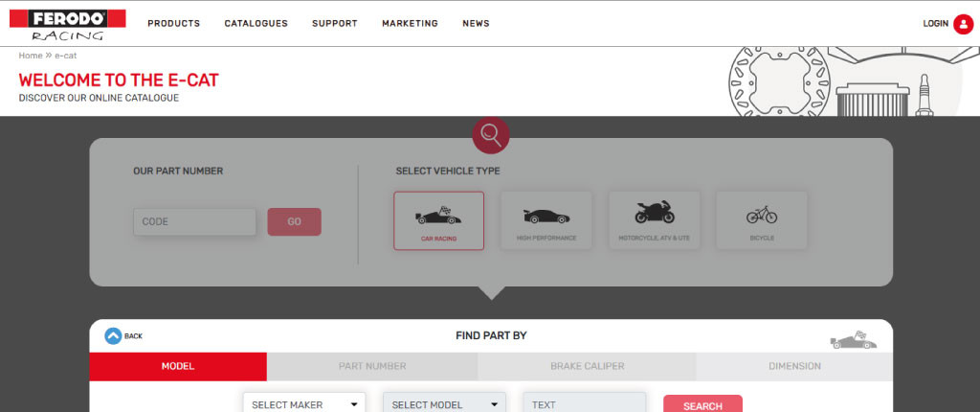Click the 'DISCOVER OUR ONLINE CATALOGUE' subtitle
The height and width of the screenshot is (412, 980).
point(99,99)
